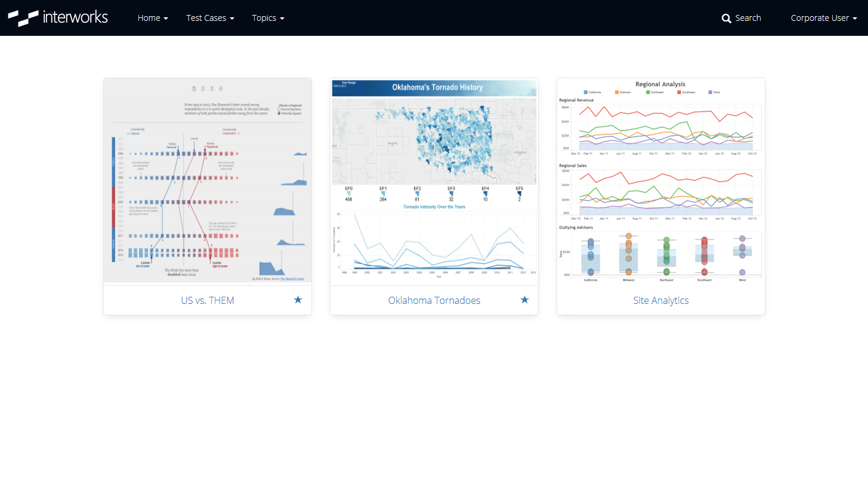
Task: Open the Home dropdown menu
Action: (x=153, y=18)
